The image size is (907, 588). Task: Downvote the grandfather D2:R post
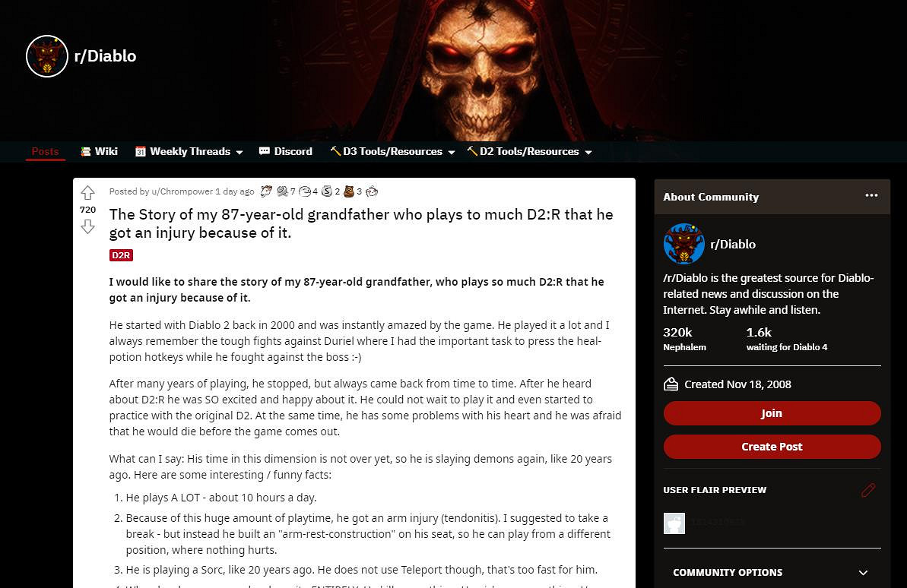87,226
